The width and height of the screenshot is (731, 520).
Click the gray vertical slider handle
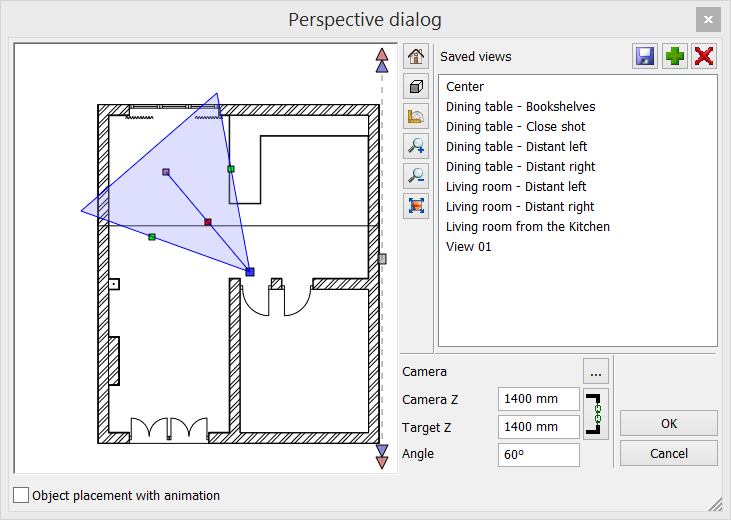[x=381, y=258]
